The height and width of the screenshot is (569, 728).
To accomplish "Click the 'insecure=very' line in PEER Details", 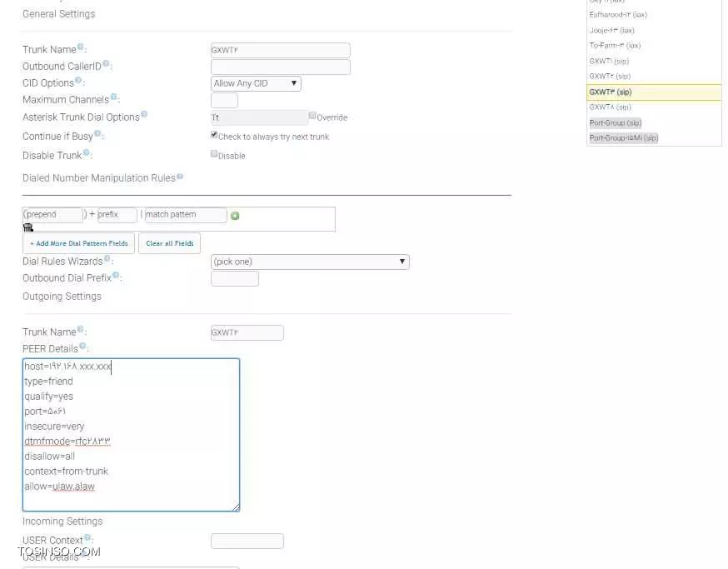I will 54,427.
